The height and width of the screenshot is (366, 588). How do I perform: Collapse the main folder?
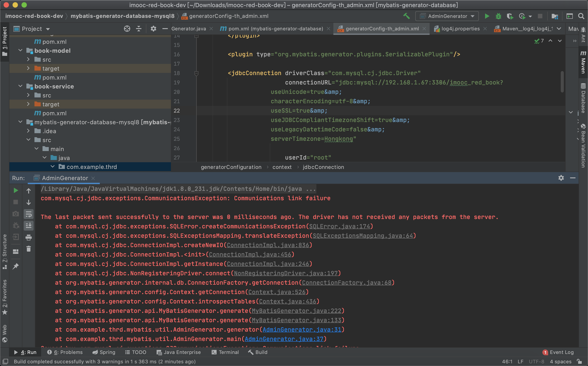pos(37,149)
